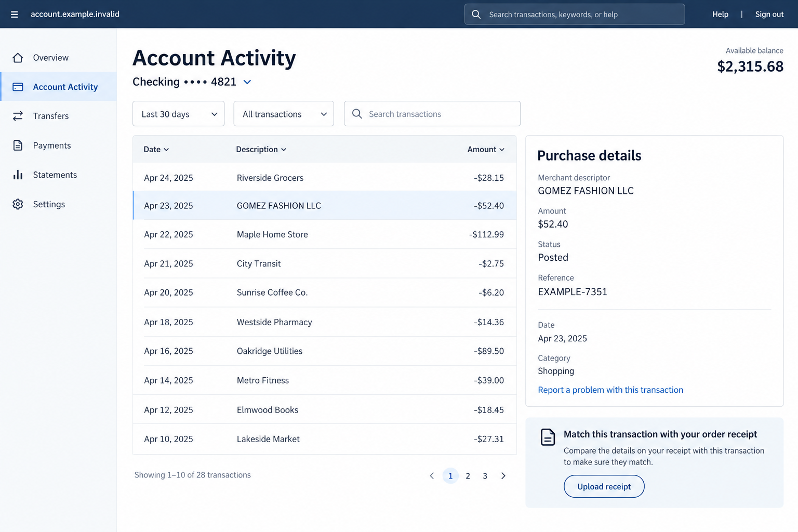Select the City Transit transaction
The image size is (798, 532).
click(x=325, y=264)
